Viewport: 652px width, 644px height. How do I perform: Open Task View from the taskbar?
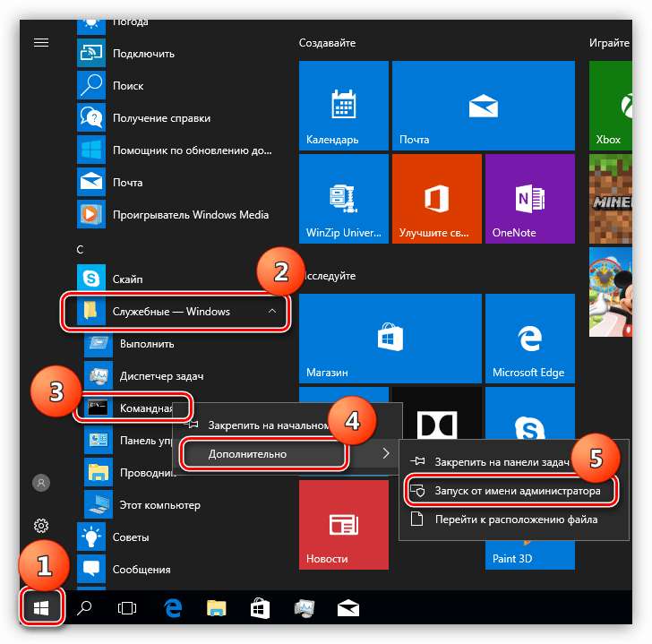coord(127,608)
